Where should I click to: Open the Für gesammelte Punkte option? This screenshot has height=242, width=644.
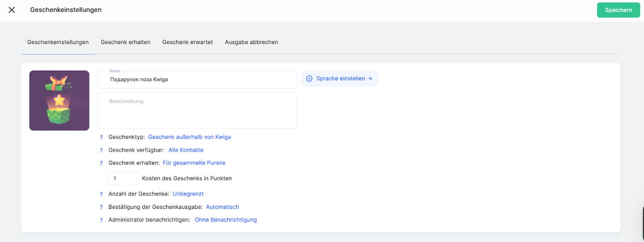[x=194, y=163]
